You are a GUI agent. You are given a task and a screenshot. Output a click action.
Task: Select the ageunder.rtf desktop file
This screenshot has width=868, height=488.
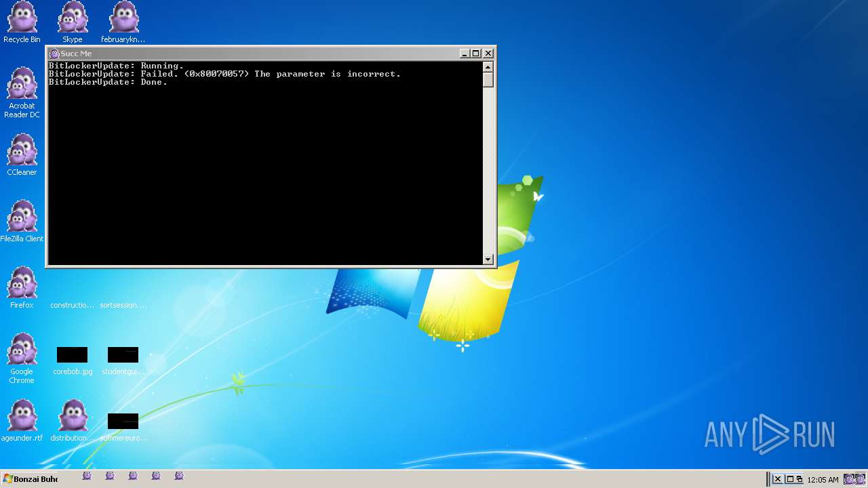tap(22, 420)
